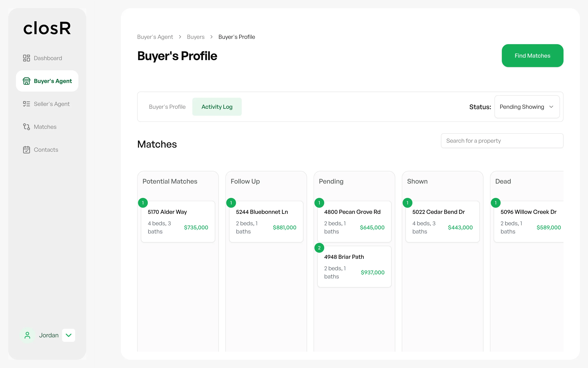Image resolution: width=588 pixels, height=368 pixels.
Task: Open the 5022 Cedar Bend Dr card
Action: click(x=443, y=221)
